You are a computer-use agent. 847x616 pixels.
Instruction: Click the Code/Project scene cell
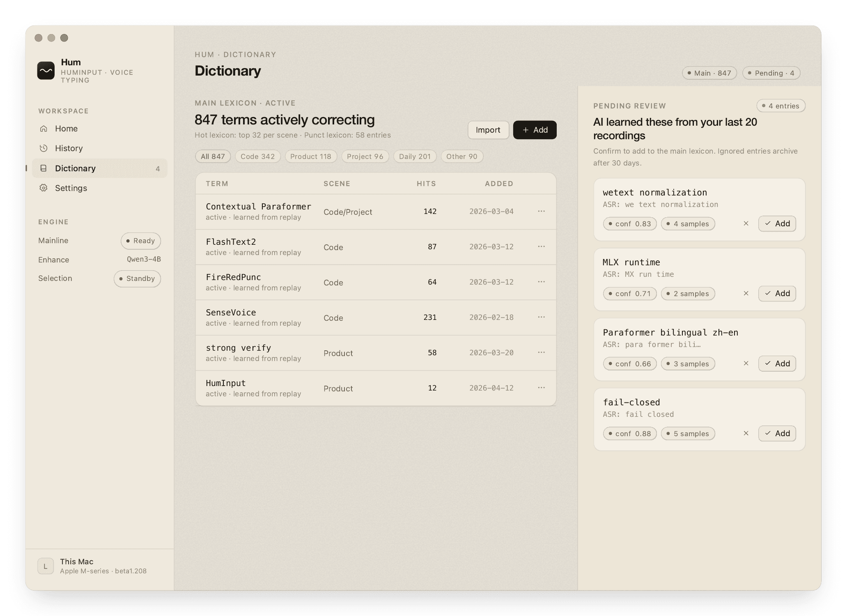348,212
